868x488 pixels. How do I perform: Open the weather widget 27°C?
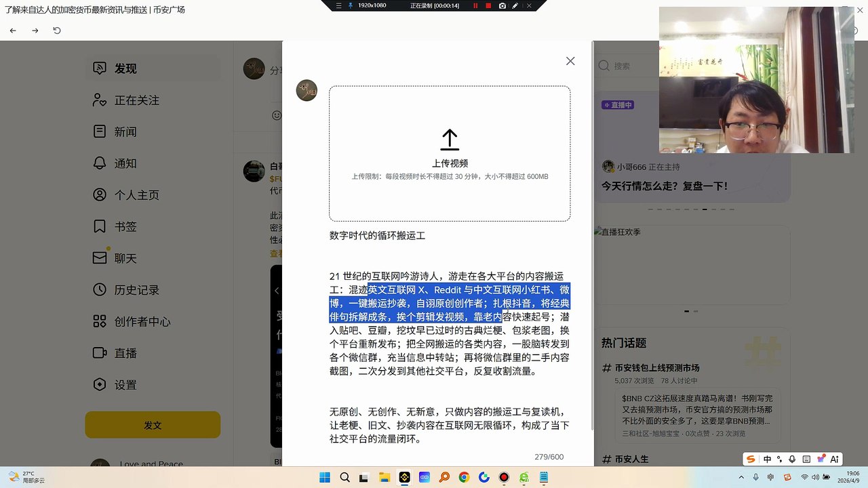point(25,477)
